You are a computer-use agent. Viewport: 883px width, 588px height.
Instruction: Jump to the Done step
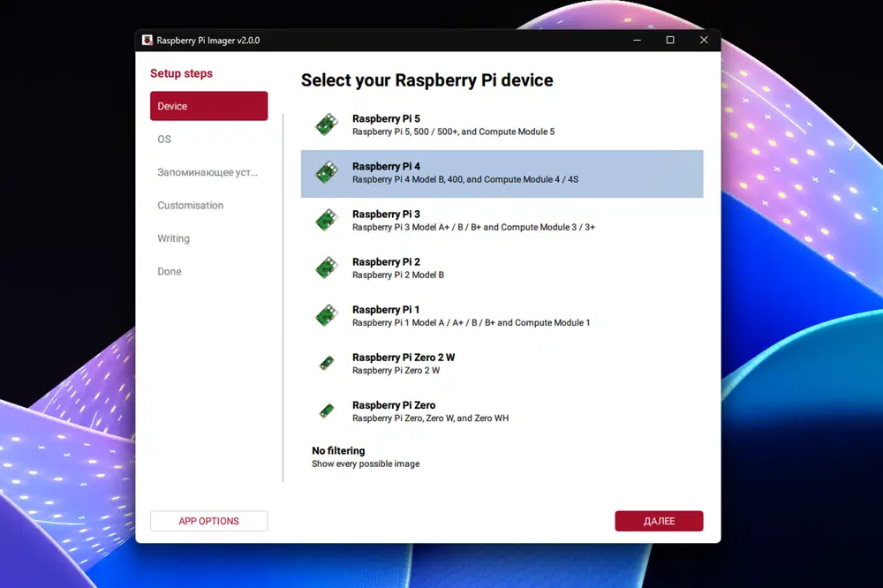[x=209, y=271]
